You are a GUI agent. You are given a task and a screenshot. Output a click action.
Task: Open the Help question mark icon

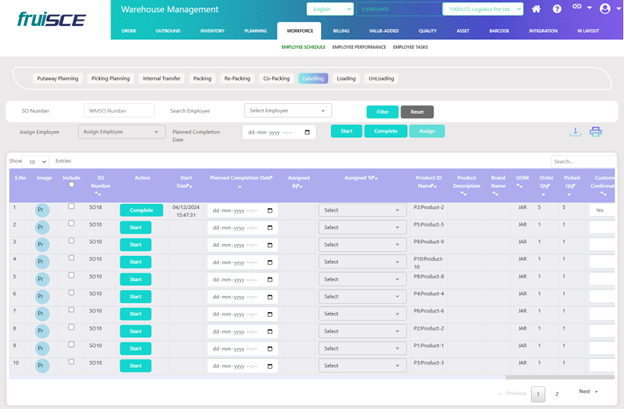[556, 9]
